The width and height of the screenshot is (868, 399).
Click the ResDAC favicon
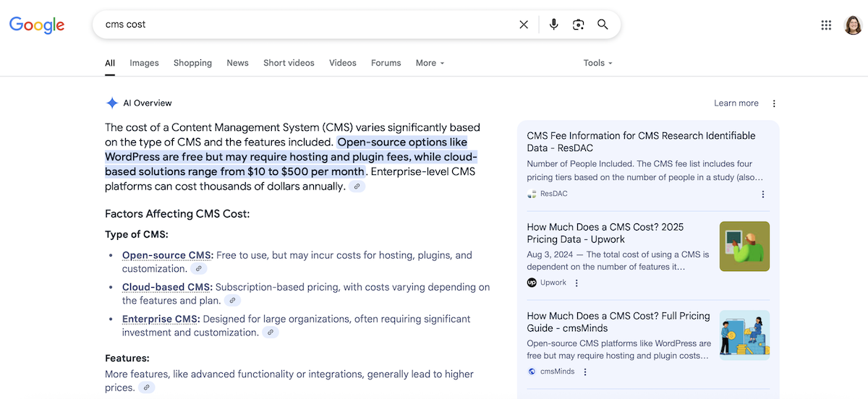[532, 194]
